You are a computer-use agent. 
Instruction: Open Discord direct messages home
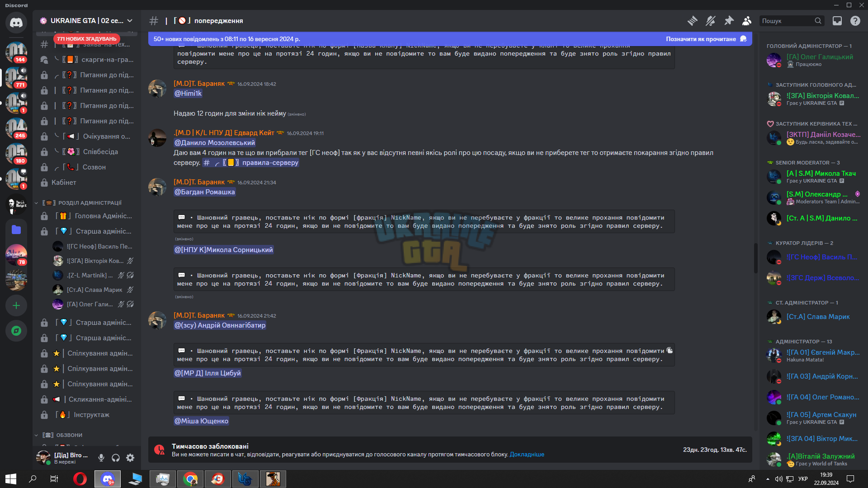coord(16,22)
